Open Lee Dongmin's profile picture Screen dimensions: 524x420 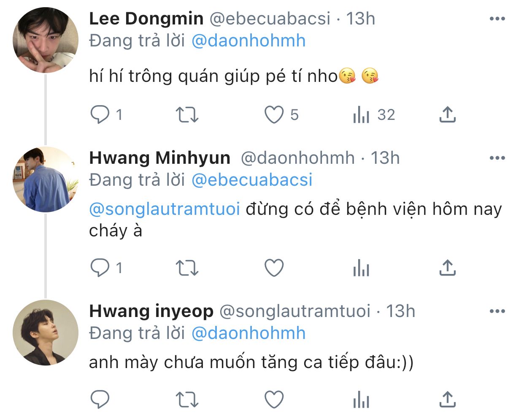point(46,40)
